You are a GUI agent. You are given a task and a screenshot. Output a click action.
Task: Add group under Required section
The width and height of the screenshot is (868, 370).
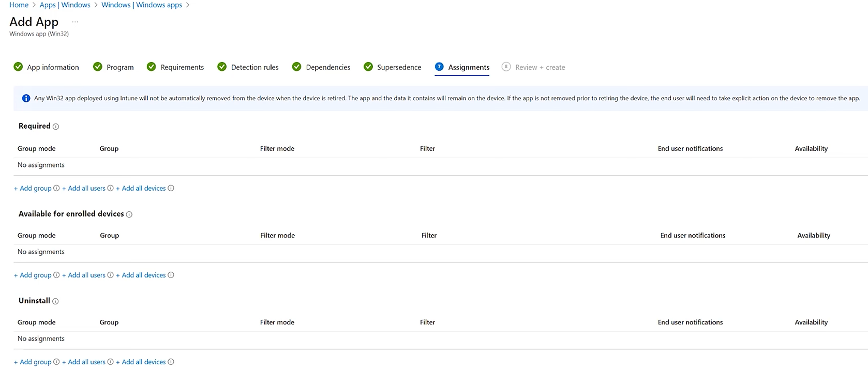click(x=33, y=188)
